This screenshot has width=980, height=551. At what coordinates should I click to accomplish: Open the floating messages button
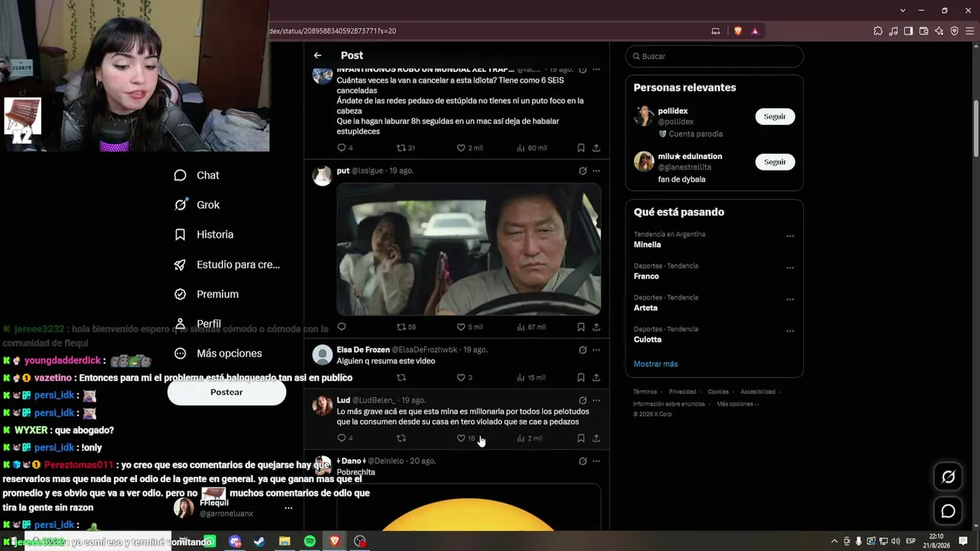[x=948, y=511]
